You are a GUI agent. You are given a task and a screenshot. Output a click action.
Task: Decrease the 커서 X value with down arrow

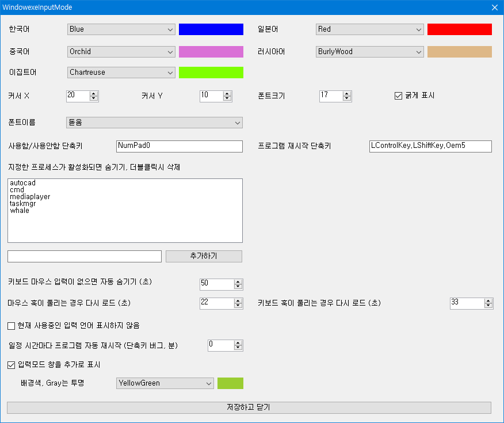(x=94, y=98)
